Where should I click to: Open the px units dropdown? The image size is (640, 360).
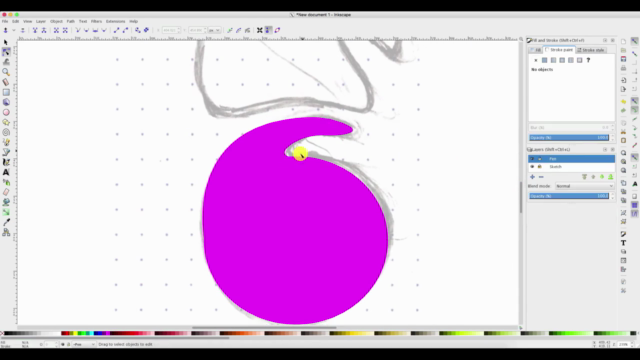pos(214,30)
